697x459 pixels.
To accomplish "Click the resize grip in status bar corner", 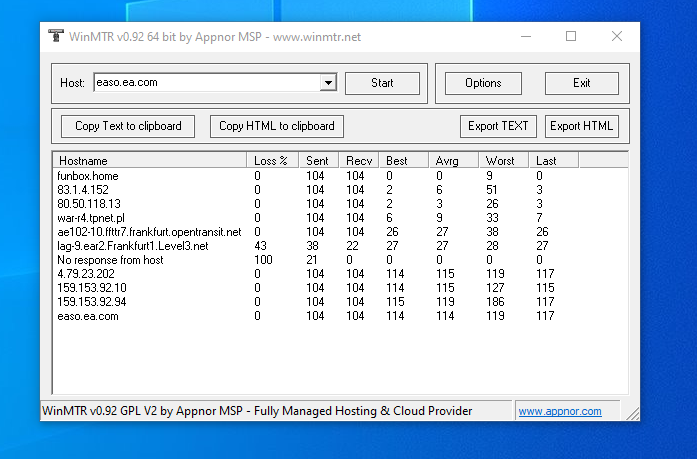I will [633, 414].
